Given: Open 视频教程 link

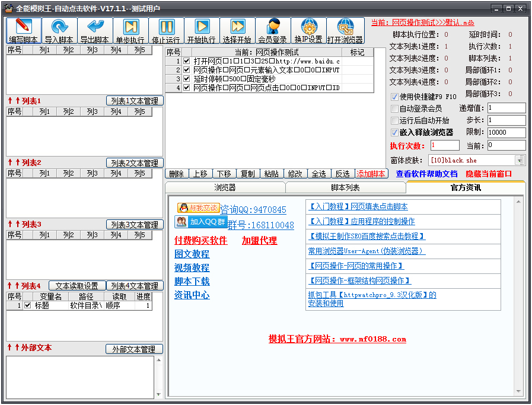Looking at the screenshot, I should coord(192,267).
